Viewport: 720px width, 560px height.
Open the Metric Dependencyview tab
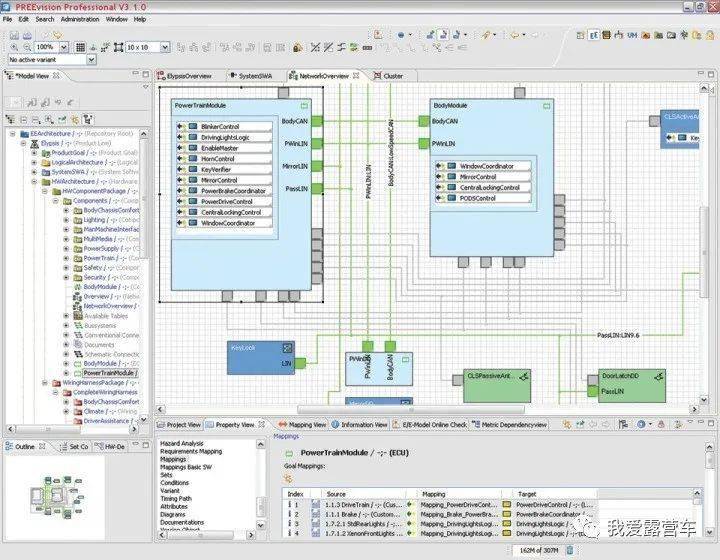[x=509, y=425]
